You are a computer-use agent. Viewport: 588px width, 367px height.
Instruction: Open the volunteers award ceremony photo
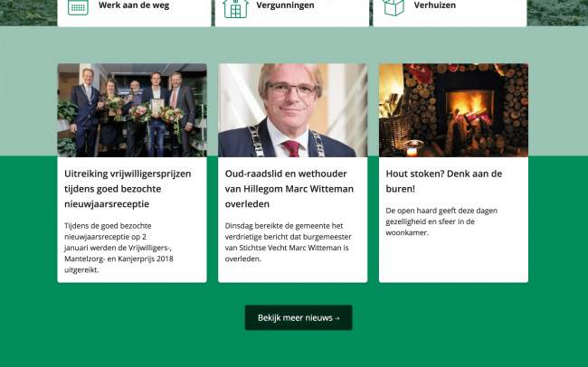click(132, 110)
